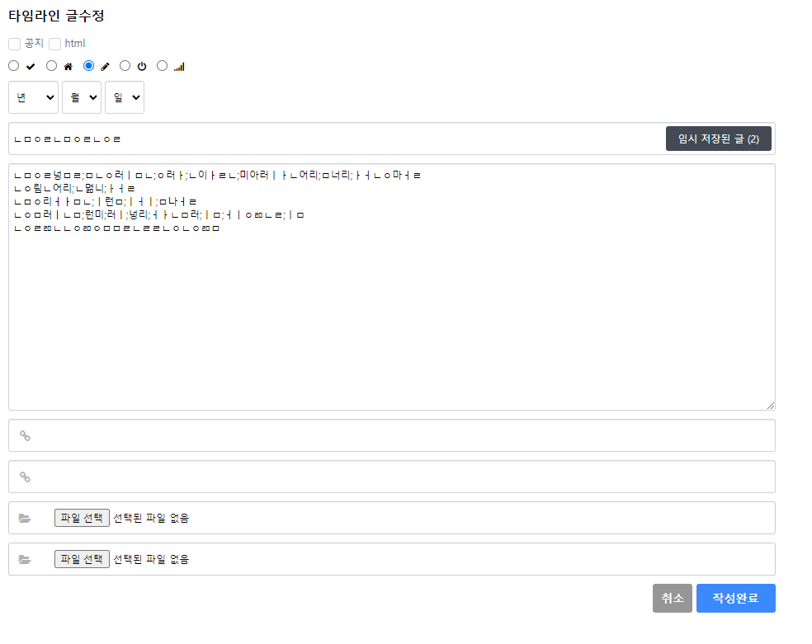The width and height of the screenshot is (812, 644).
Task: Select the radio button beside the home icon
Action: coord(51,66)
